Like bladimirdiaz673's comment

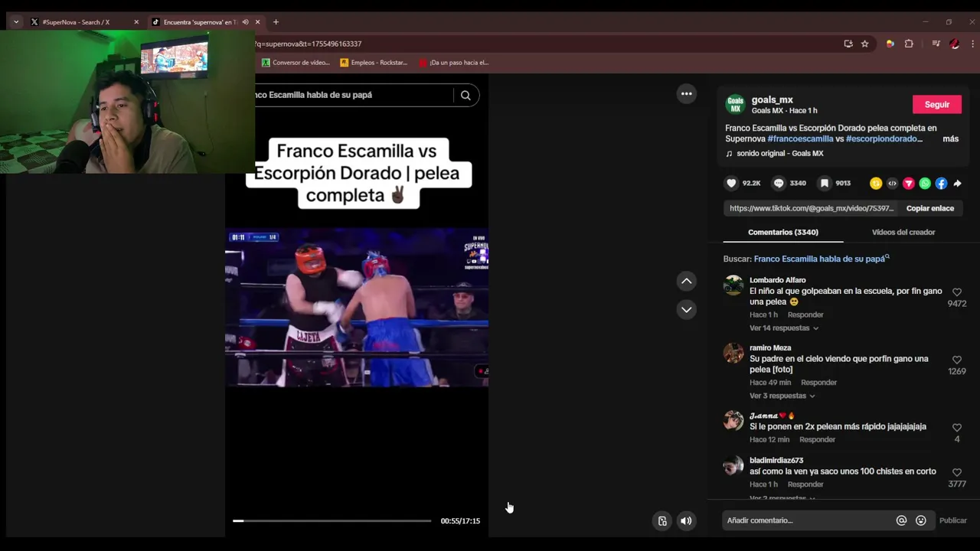click(957, 472)
